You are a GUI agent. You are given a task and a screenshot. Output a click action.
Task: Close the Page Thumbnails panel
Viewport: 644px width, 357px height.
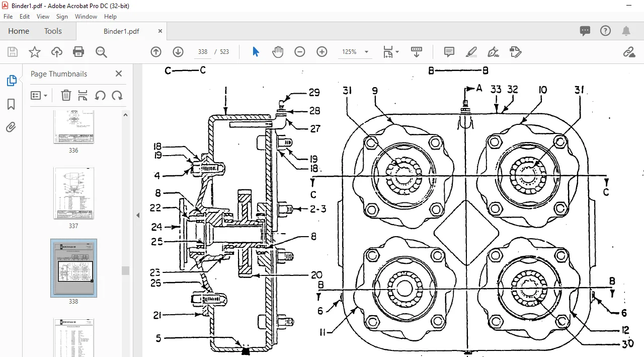[119, 74]
